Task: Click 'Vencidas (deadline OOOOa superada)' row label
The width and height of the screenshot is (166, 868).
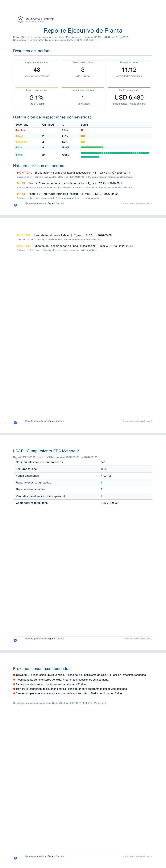Action: click(40, 496)
